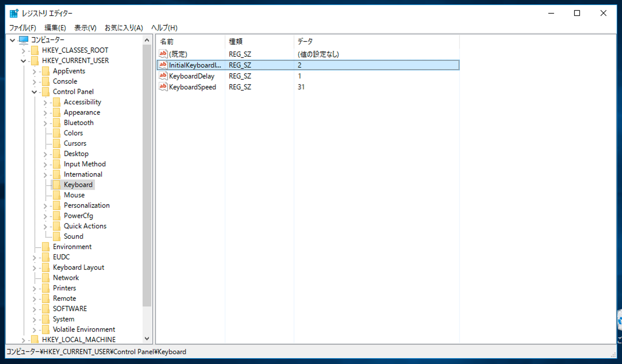Click the Bluetooth folder icon
This screenshot has width=622, height=364.
57,123
